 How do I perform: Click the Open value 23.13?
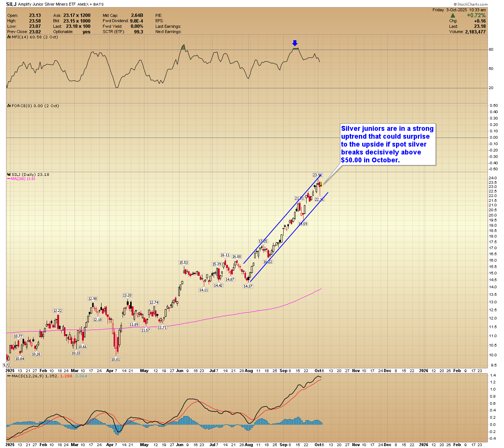pos(35,15)
